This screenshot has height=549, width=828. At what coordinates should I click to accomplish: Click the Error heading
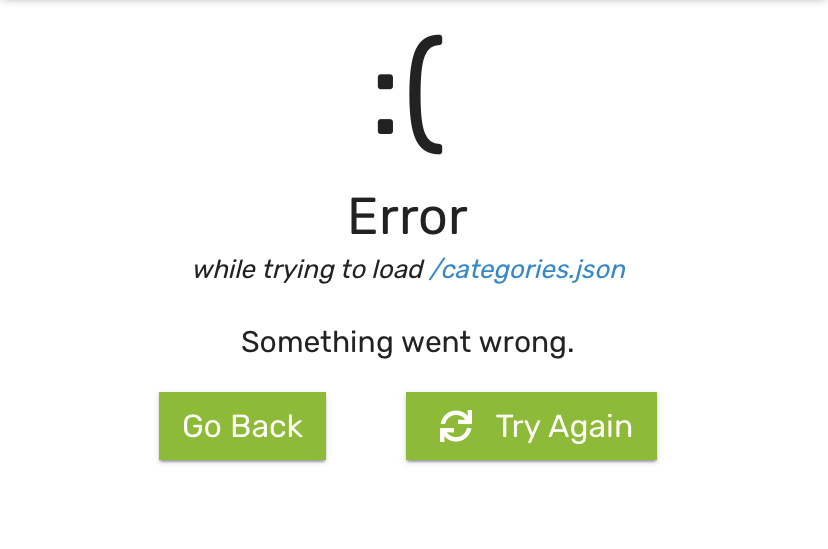pyautogui.click(x=408, y=216)
